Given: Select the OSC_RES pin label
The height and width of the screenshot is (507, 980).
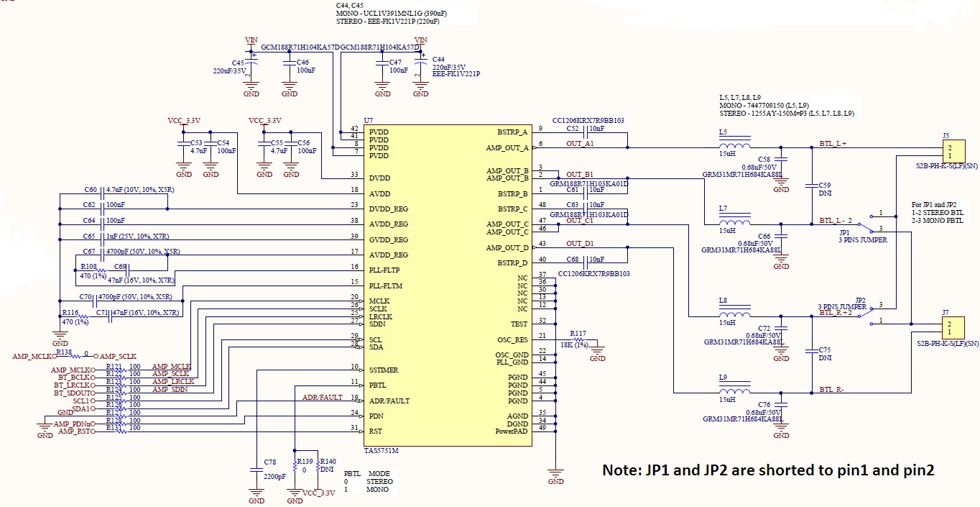Looking at the screenshot, I should pos(512,339).
